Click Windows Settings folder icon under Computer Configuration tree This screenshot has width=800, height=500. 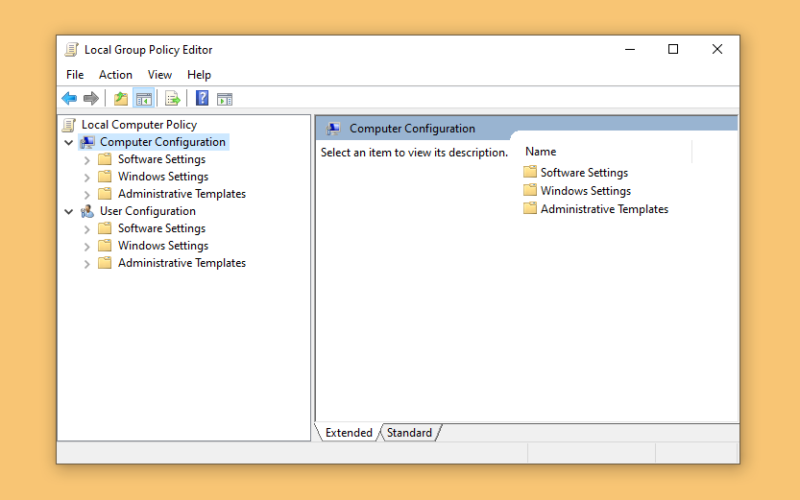point(105,177)
